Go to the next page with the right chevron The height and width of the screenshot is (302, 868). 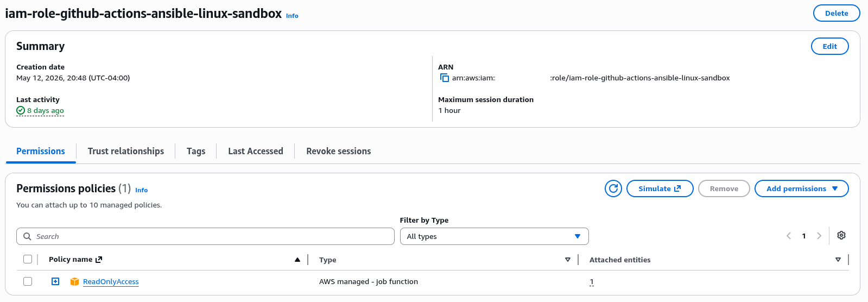coord(819,236)
